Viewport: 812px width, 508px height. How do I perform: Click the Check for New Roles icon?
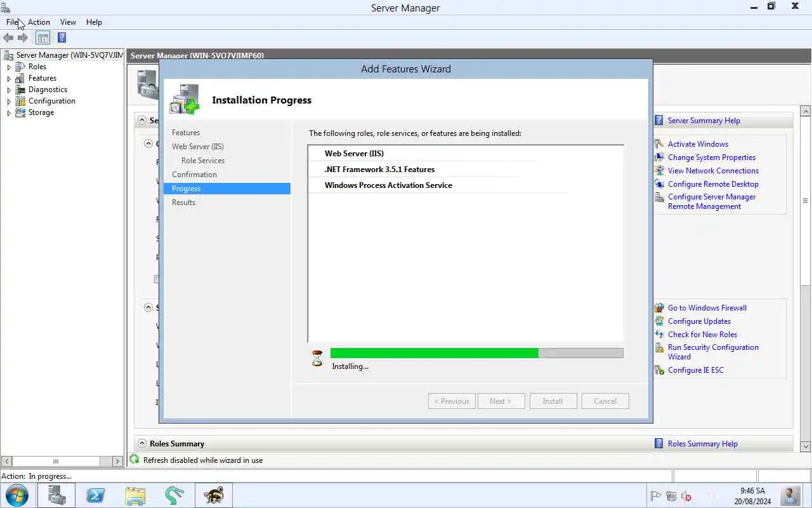[659, 335]
